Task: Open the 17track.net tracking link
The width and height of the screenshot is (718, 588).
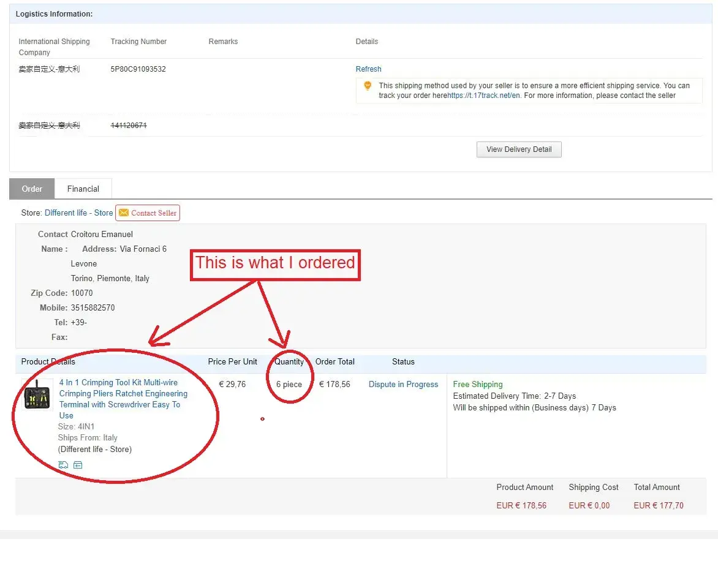Action: coord(483,96)
